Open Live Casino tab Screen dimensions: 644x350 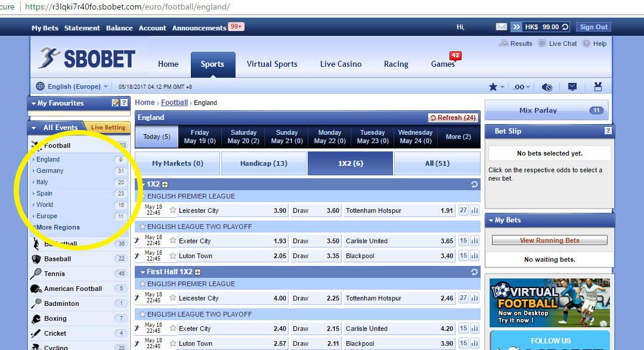pos(340,64)
